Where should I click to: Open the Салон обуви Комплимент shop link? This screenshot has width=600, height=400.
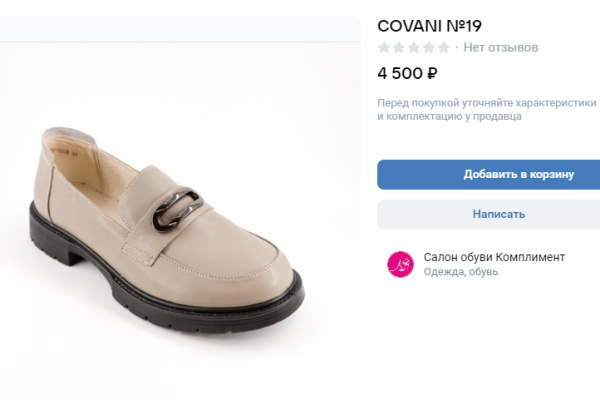click(494, 256)
